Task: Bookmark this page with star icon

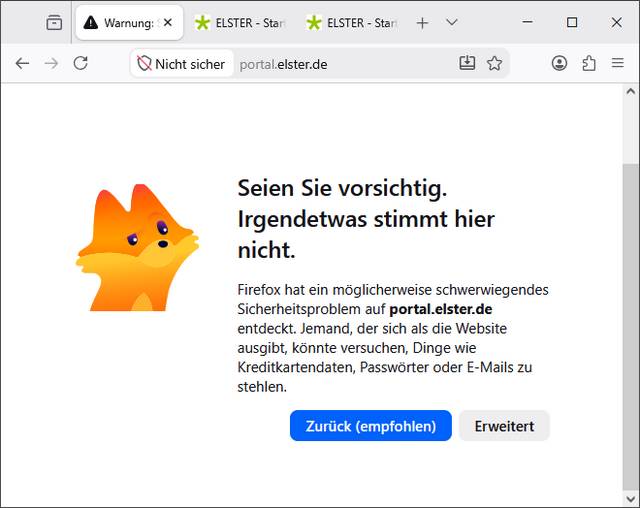Action: (x=494, y=63)
